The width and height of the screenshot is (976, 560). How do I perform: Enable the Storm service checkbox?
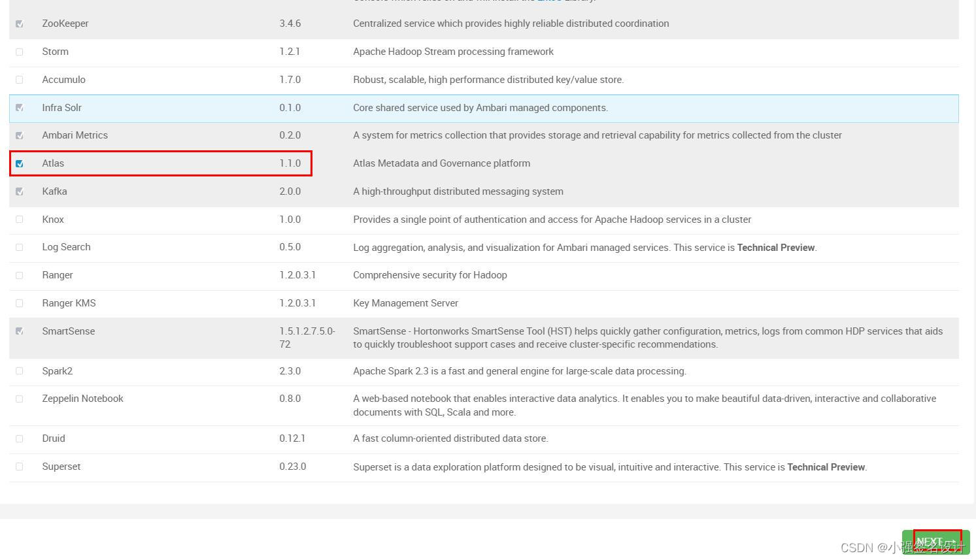pos(20,52)
